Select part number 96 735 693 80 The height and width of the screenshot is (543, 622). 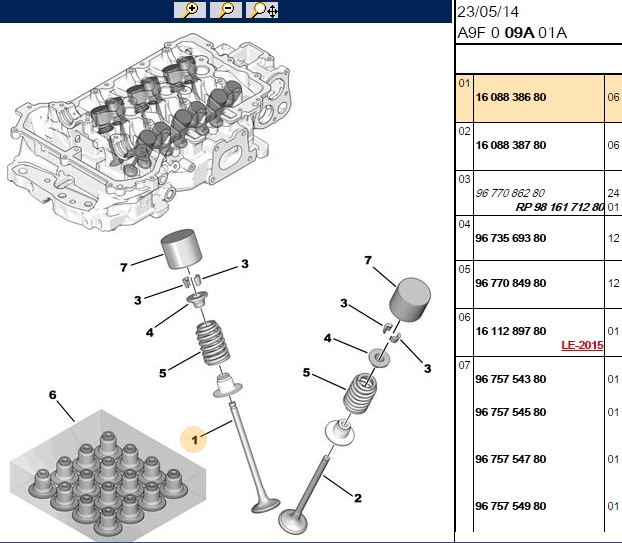[x=511, y=238]
